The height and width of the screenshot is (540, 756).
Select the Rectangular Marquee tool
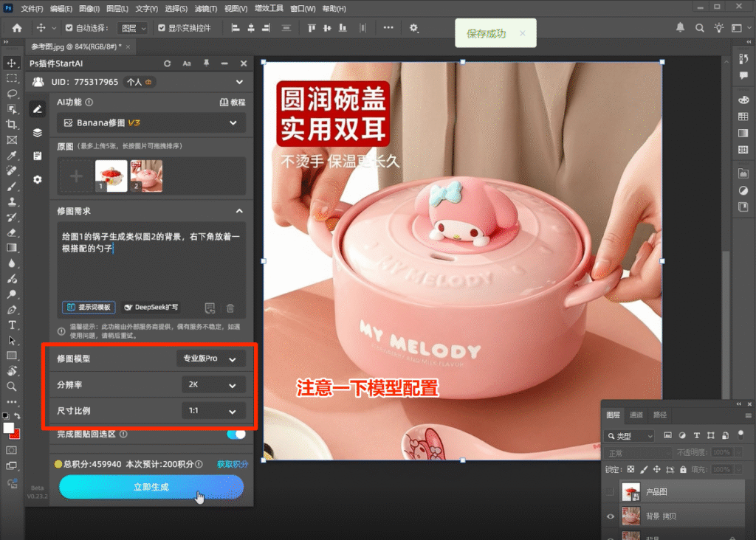click(x=12, y=78)
